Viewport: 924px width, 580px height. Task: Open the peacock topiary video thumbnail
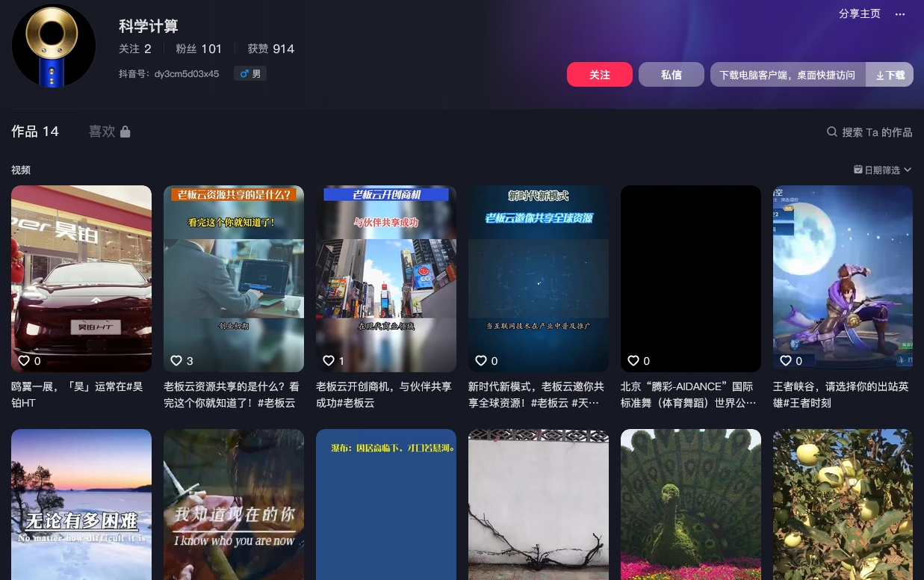tap(691, 505)
